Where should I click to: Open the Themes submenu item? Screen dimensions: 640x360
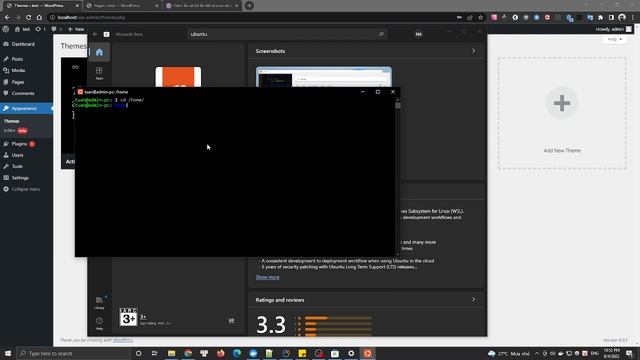[x=11, y=121]
